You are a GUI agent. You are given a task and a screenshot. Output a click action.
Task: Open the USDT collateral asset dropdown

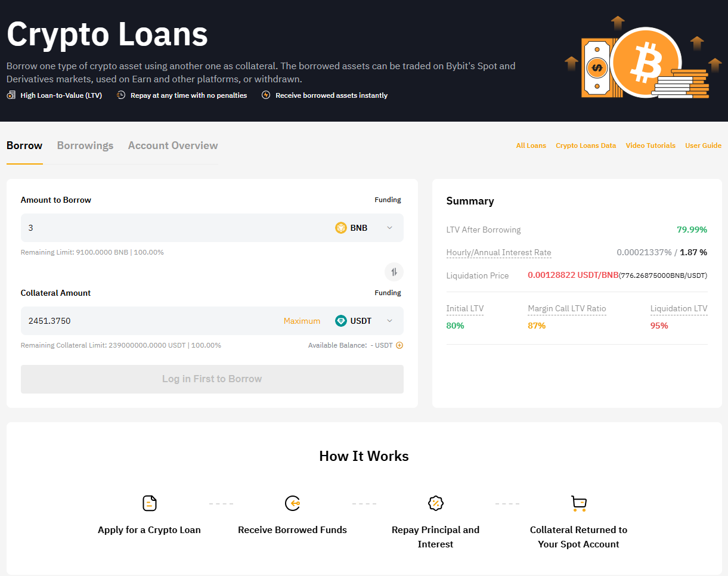[x=389, y=321]
